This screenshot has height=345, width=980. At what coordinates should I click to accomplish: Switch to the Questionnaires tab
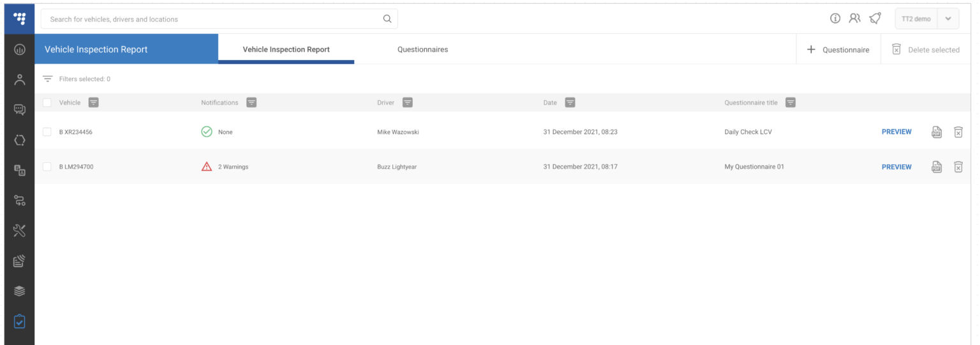[422, 49]
